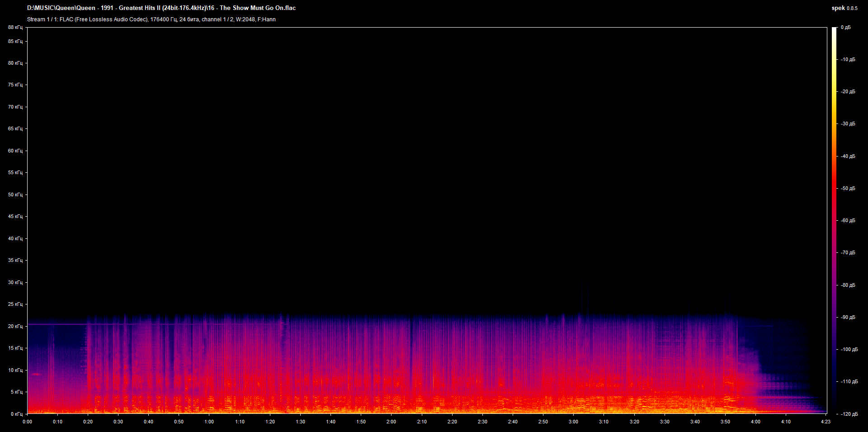Click the 45 kHz frequency axis label
This screenshot has width=868, height=432.
[x=15, y=216]
